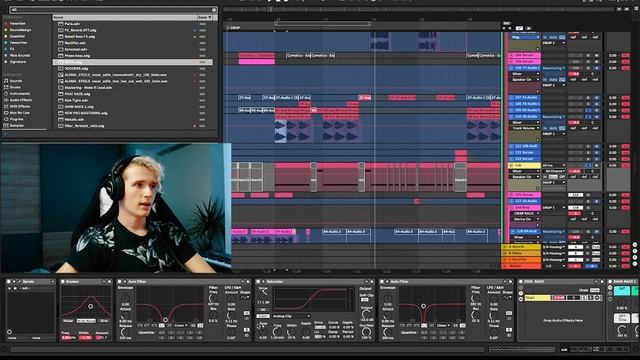Select the Chain entry in VOID_RACK
The image size is (640, 360).
(x=537, y=298)
